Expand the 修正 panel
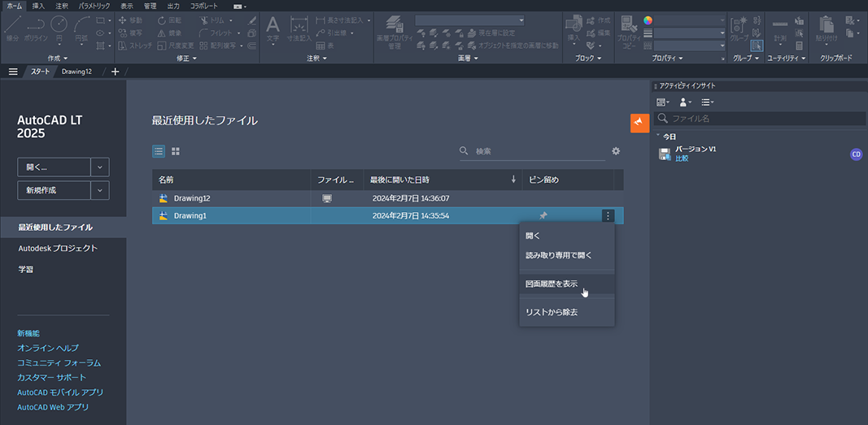The width and height of the screenshot is (868, 425). 186,58
